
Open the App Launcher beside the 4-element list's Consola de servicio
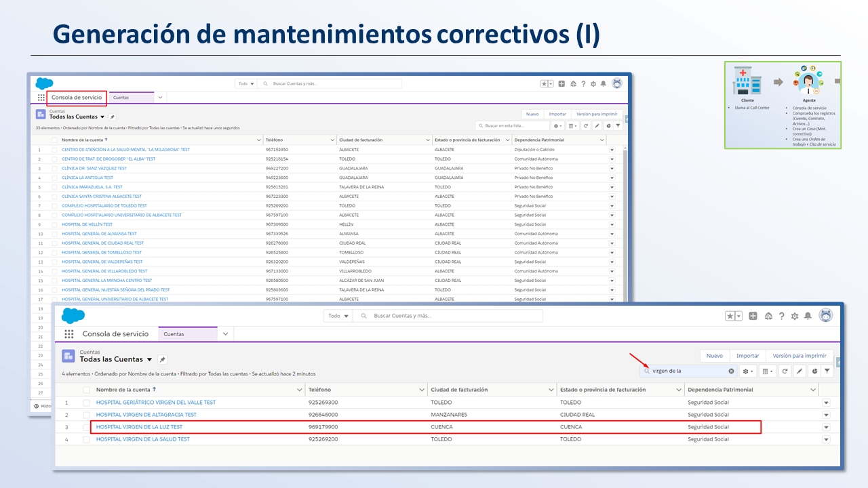pyautogui.click(x=68, y=334)
